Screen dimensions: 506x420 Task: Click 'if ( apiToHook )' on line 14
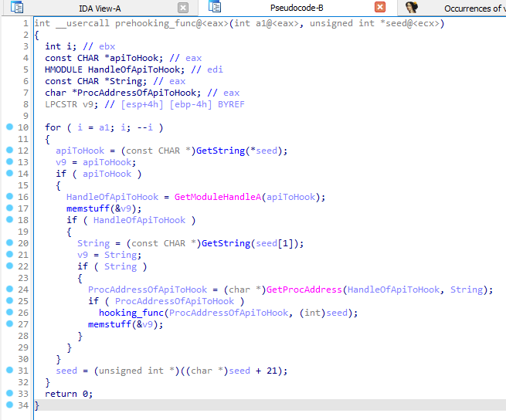(x=98, y=174)
